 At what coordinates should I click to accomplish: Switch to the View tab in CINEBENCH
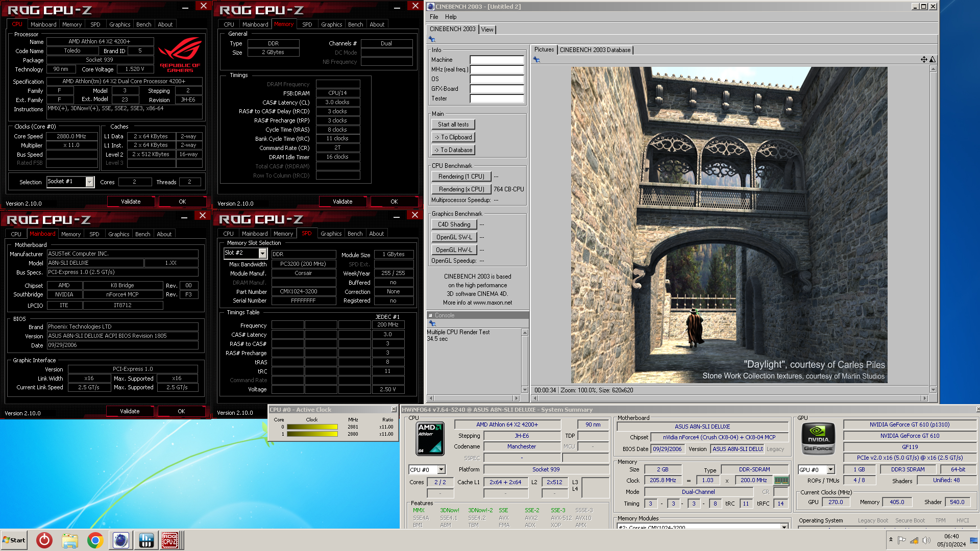coord(487,30)
